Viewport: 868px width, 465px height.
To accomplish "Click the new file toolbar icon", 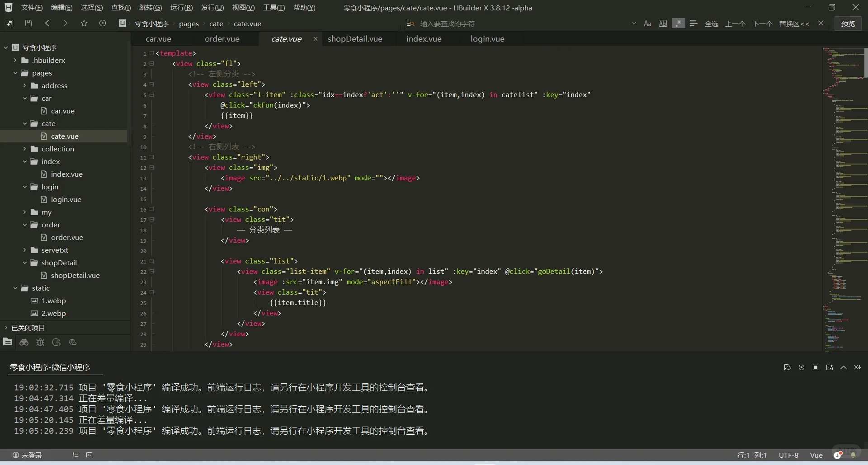I will pyautogui.click(x=10, y=23).
